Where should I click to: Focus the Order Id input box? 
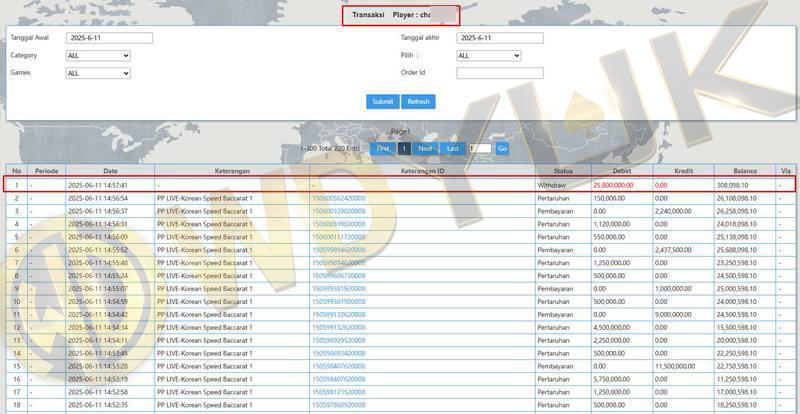[x=500, y=74]
